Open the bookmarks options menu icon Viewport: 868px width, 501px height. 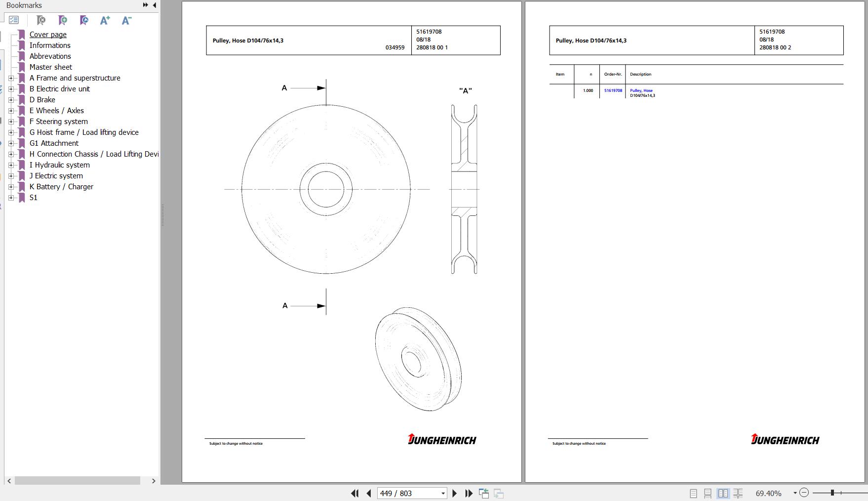(14, 20)
